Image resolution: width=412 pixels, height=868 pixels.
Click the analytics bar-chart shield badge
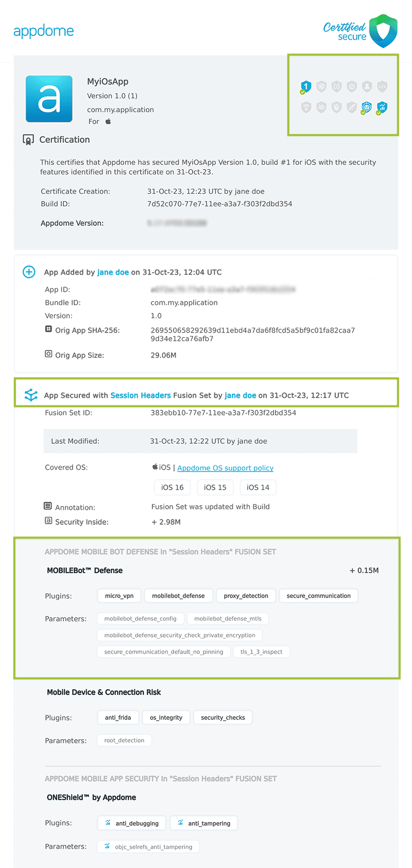click(382, 107)
